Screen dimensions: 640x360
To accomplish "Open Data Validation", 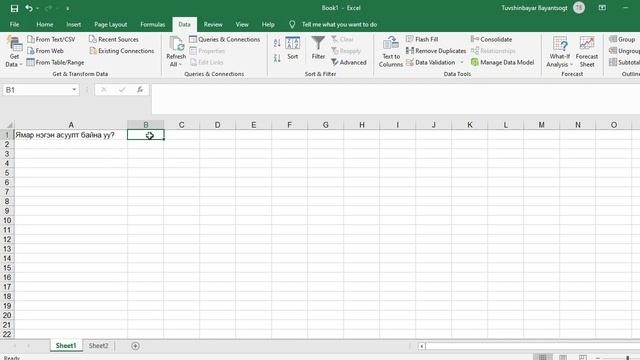I will [x=431, y=62].
